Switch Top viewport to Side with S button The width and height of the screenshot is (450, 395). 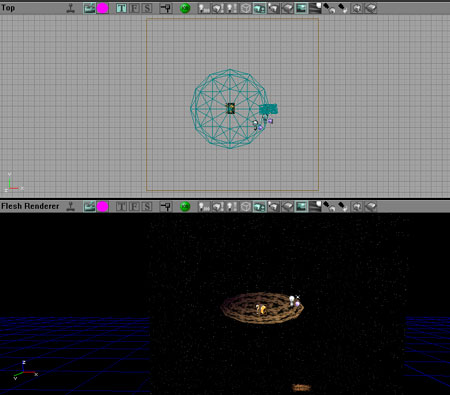pos(147,8)
